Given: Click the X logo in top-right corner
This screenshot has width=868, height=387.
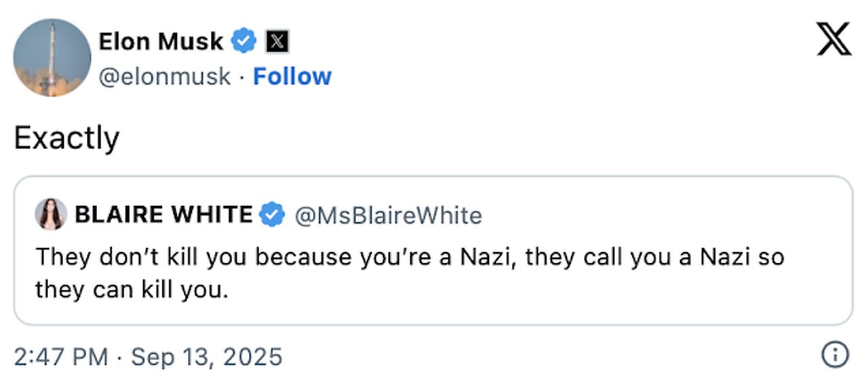Looking at the screenshot, I should (x=833, y=39).
